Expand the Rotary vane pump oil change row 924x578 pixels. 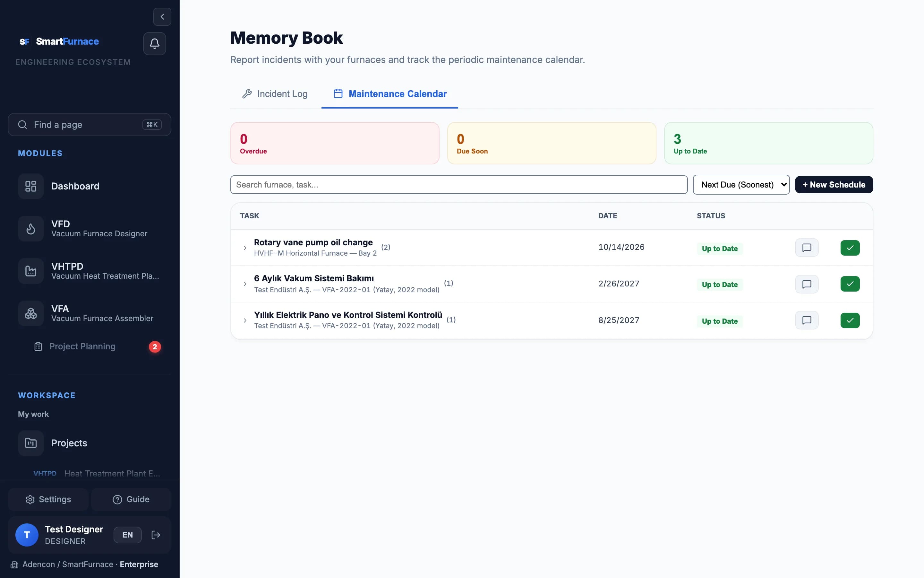coord(245,248)
